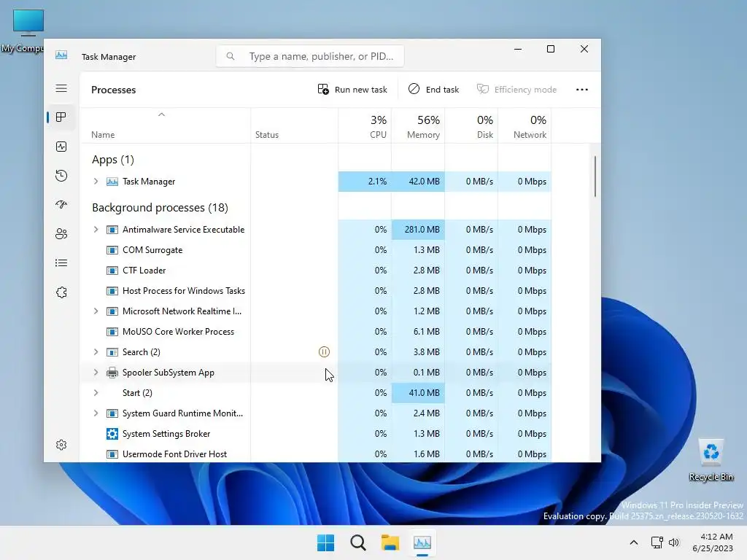Viewport: 747px width, 560px height.
Task: Click the CTF Loader process icon
Action: tap(112, 271)
